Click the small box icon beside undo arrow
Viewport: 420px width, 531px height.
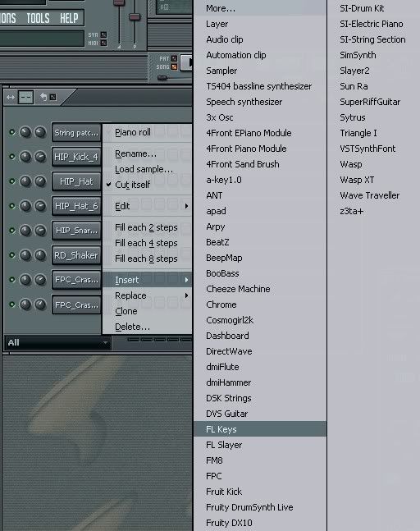(x=52, y=97)
